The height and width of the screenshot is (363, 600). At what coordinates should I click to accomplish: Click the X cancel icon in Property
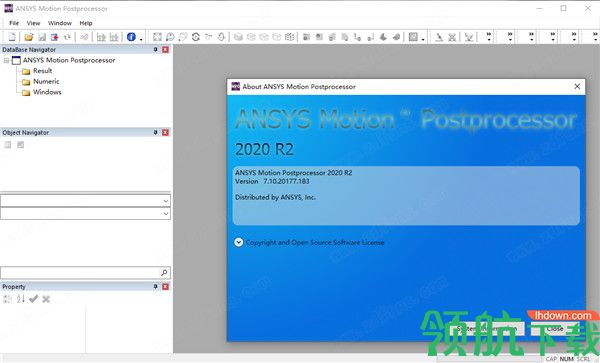pyautogui.click(x=46, y=299)
